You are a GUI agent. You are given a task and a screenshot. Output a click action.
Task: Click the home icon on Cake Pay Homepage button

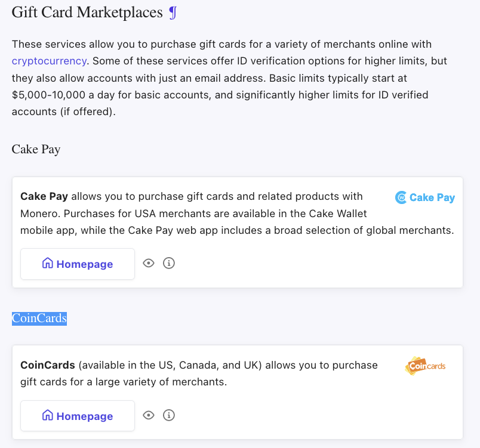point(47,263)
